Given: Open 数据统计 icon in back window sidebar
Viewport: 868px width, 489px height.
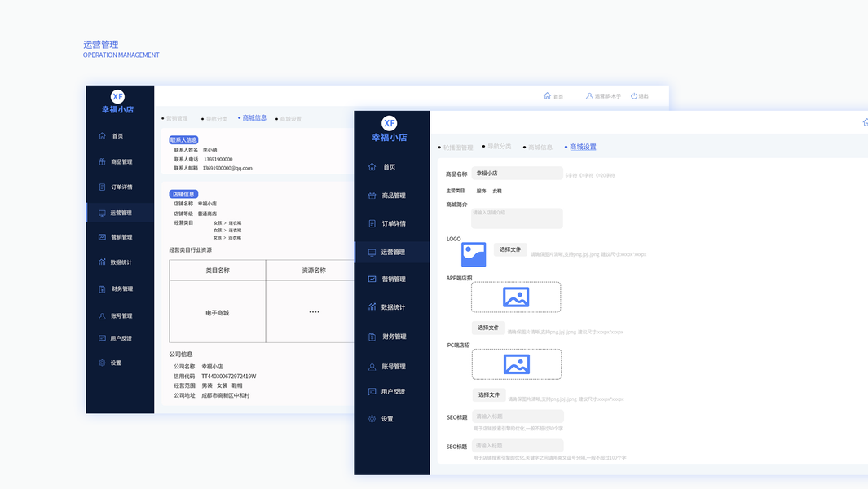Looking at the screenshot, I should point(102,262).
